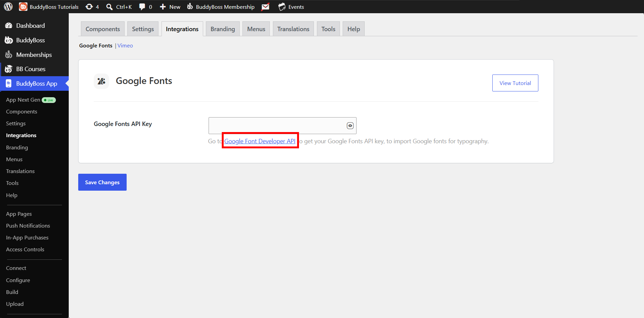This screenshot has height=318, width=644.
Task: Select the Google Fonts sub-link
Action: 96,46
